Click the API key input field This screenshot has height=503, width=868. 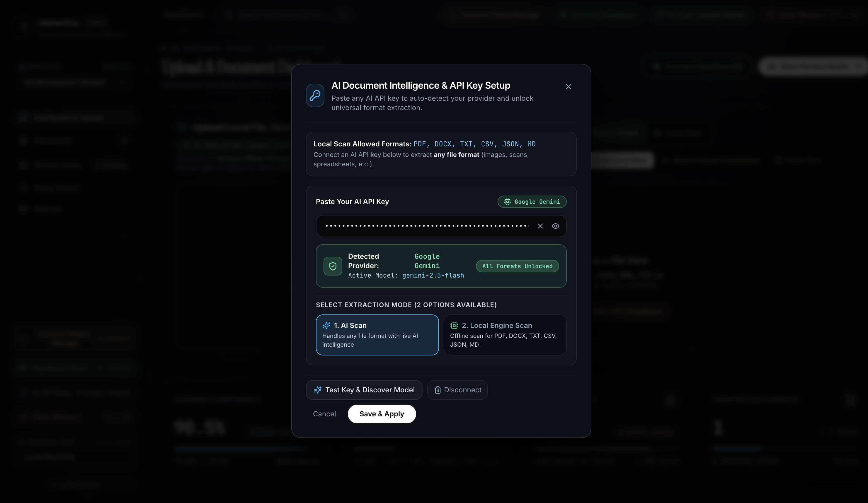(441, 226)
